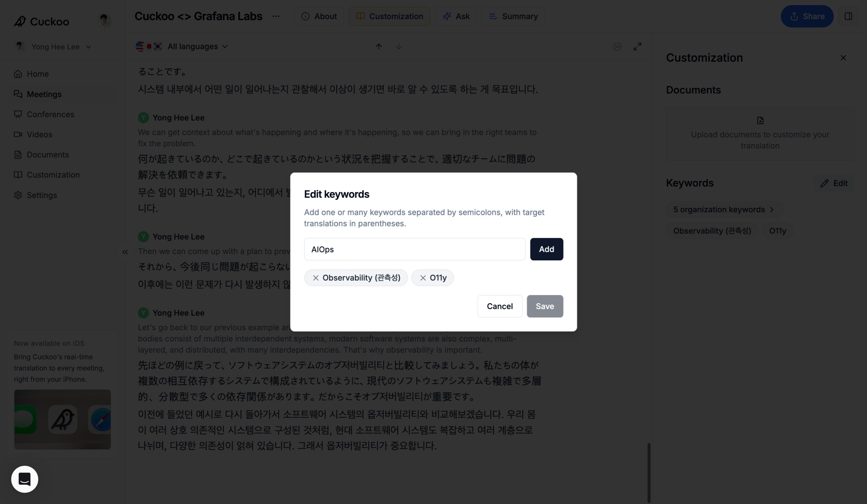
Task: Click the Observability keyword chip in side panel
Action: (x=712, y=231)
